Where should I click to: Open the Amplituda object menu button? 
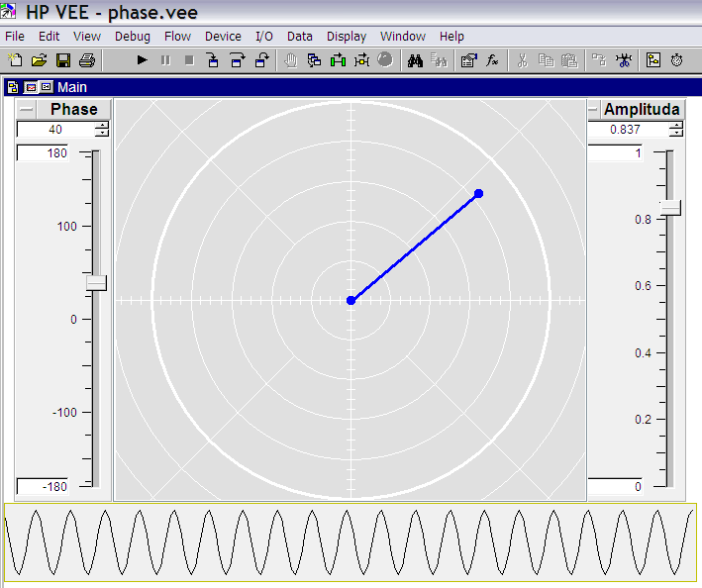click(x=594, y=109)
